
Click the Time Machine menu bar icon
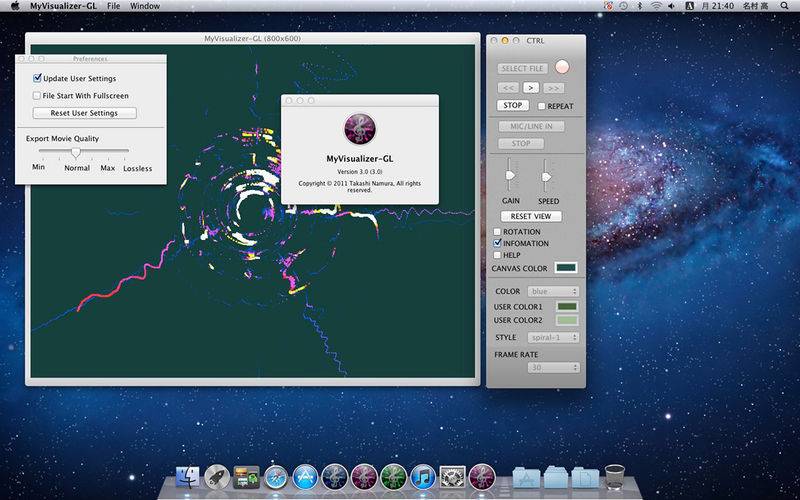(623, 6)
